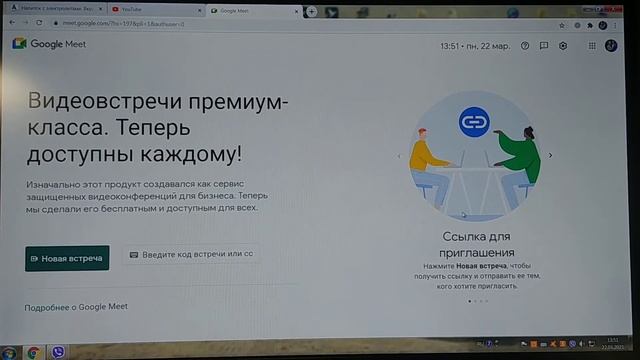The image size is (640, 360).
Task: Open Meet settings gear icon
Action: [563, 46]
